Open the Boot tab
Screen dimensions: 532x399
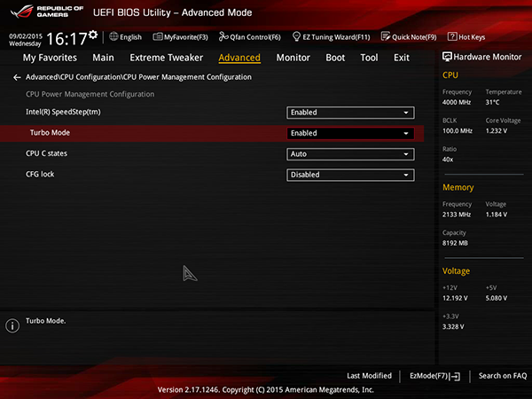click(x=335, y=58)
